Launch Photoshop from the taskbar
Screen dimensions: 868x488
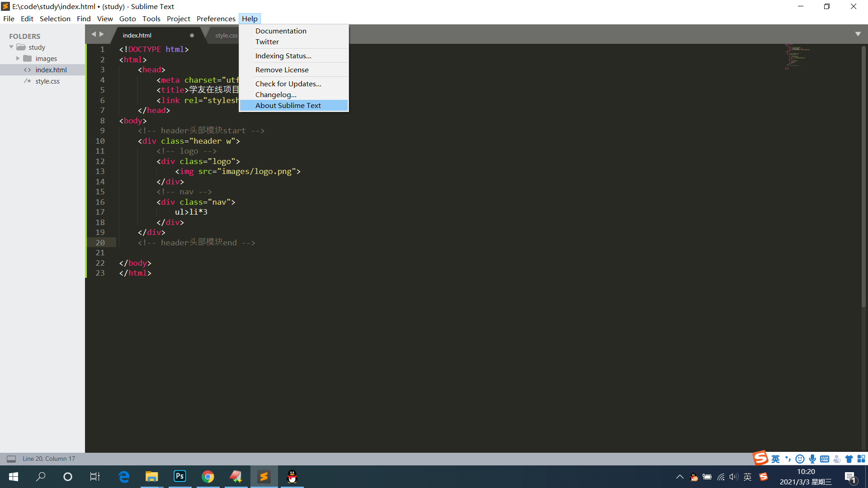point(179,476)
